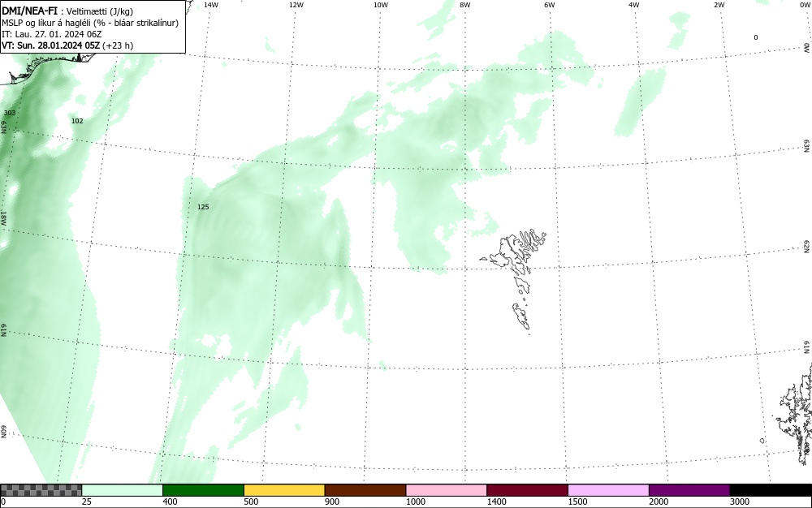
Task: Click the legend value 3000
Action: pos(740,502)
